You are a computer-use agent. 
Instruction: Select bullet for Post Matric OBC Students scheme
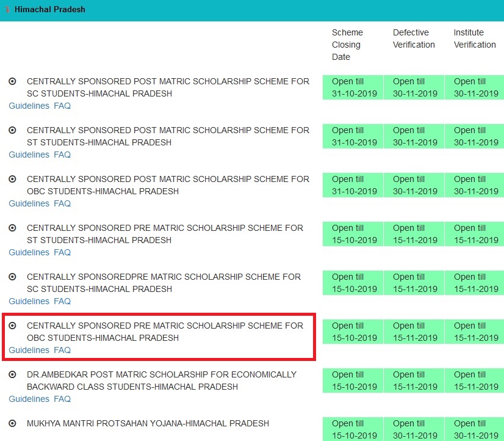tap(12, 179)
